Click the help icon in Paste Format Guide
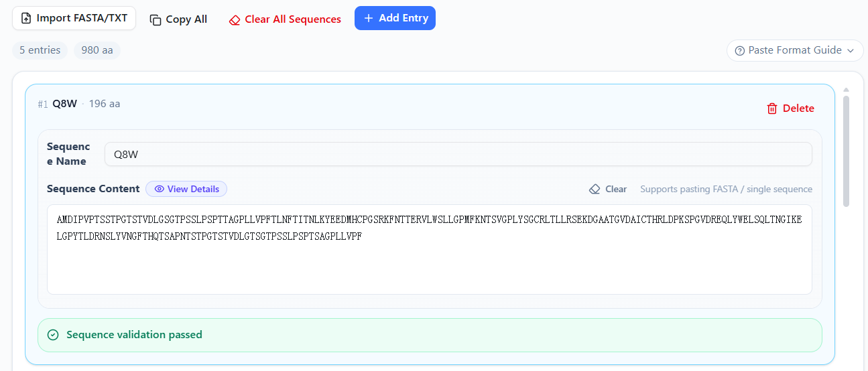The width and height of the screenshot is (868, 371). (740, 50)
